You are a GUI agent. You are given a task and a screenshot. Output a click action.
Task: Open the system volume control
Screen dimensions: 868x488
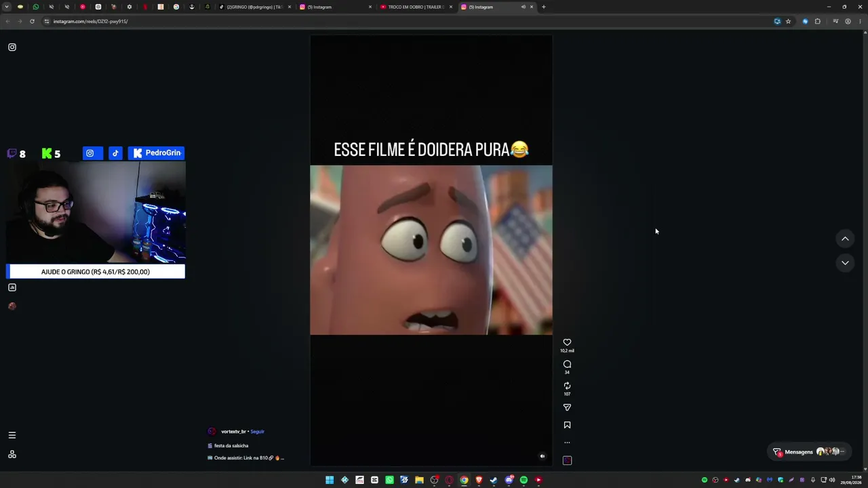click(832, 480)
